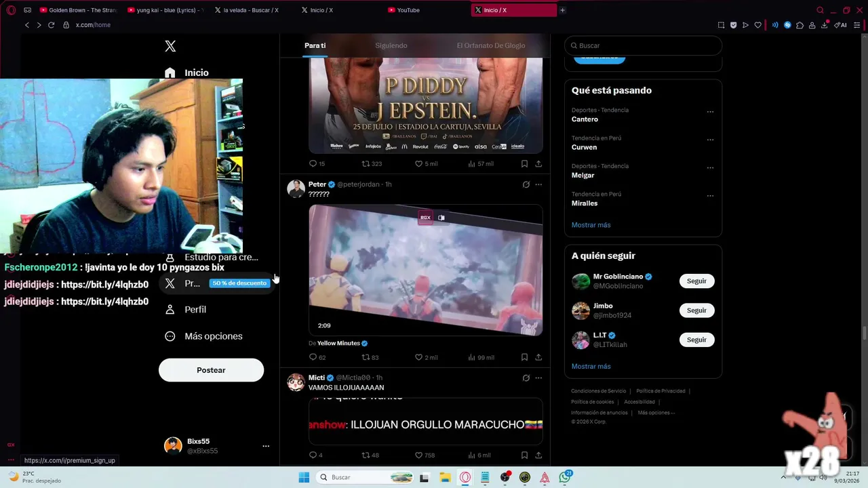The width and height of the screenshot is (868, 488).
Task: Switch to the Para ti tab
Action: tap(315, 45)
